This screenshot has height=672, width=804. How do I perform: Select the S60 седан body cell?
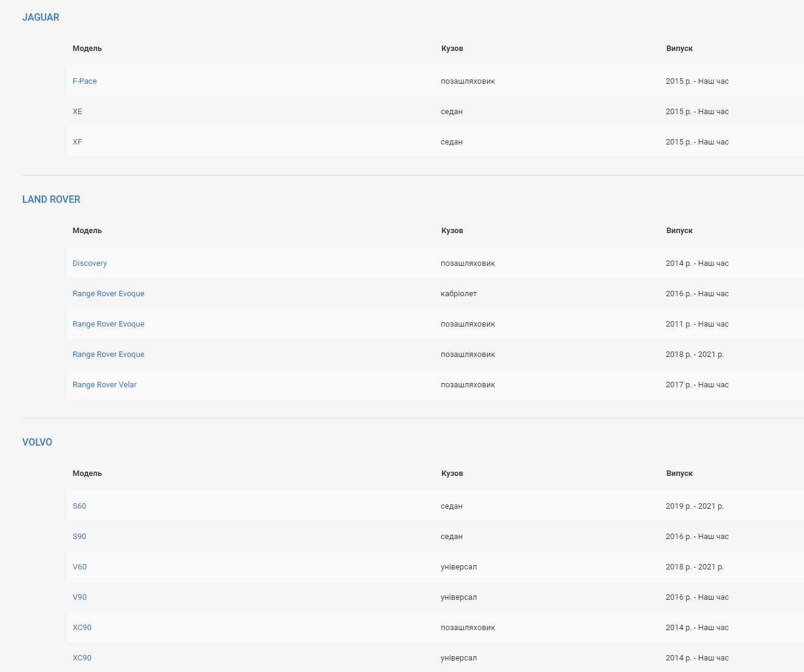[451, 506]
